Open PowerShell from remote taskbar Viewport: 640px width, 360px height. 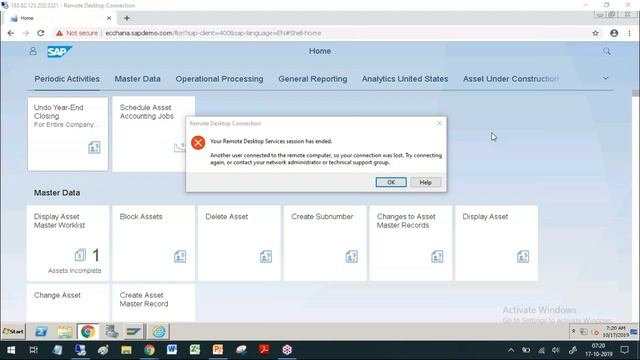point(41,331)
